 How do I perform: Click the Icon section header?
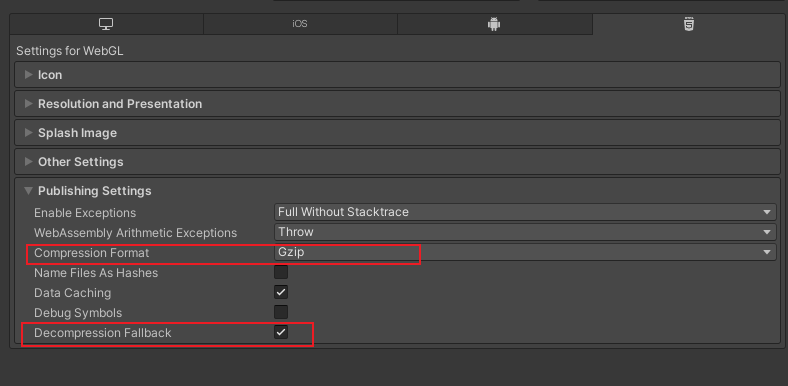397,74
